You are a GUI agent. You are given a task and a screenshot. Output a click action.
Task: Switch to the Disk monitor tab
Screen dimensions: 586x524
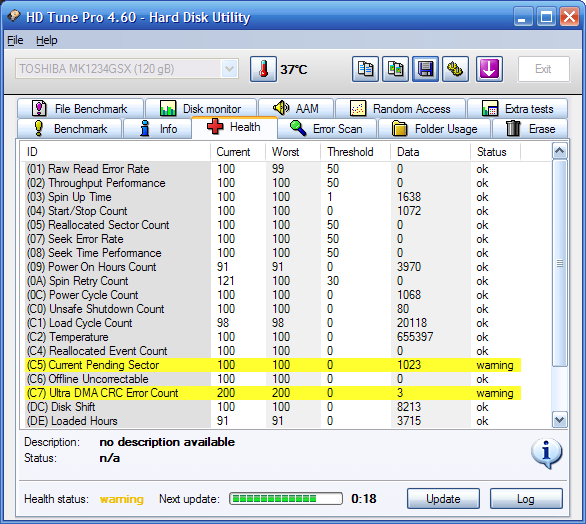pyautogui.click(x=201, y=109)
